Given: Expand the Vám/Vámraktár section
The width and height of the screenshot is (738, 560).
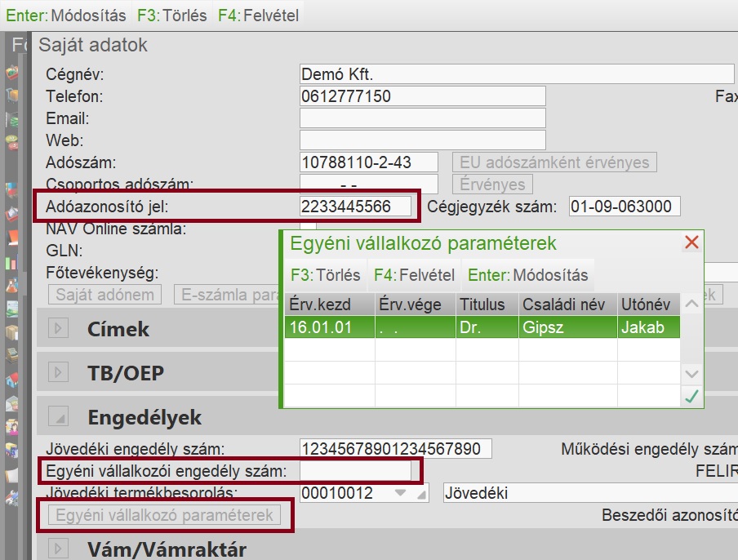Looking at the screenshot, I should (x=58, y=549).
